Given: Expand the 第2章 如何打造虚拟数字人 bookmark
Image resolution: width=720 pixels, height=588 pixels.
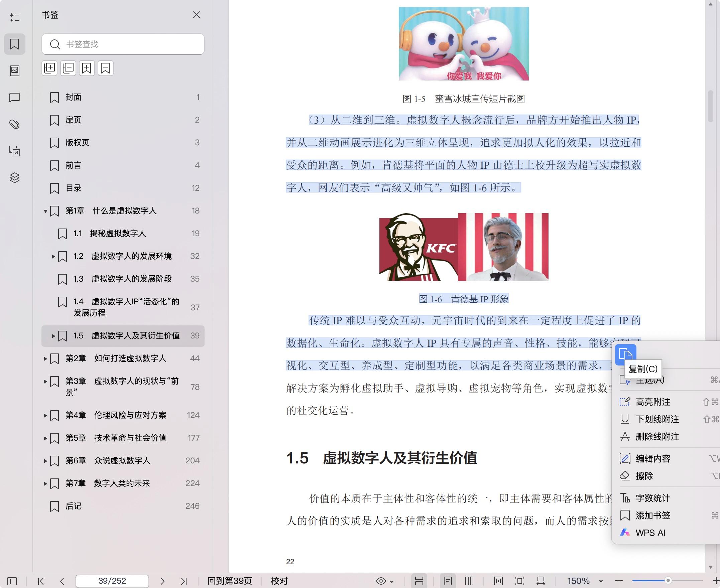Looking at the screenshot, I should (x=45, y=359).
